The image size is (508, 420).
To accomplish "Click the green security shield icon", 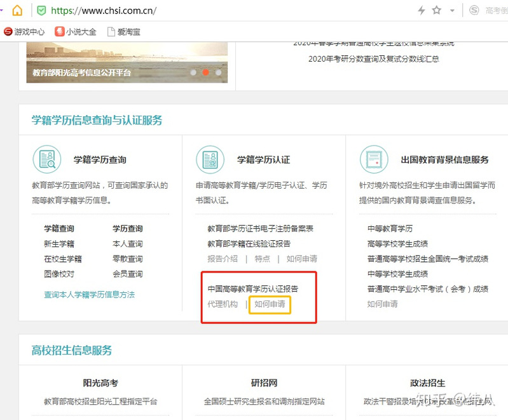I will coord(41,11).
